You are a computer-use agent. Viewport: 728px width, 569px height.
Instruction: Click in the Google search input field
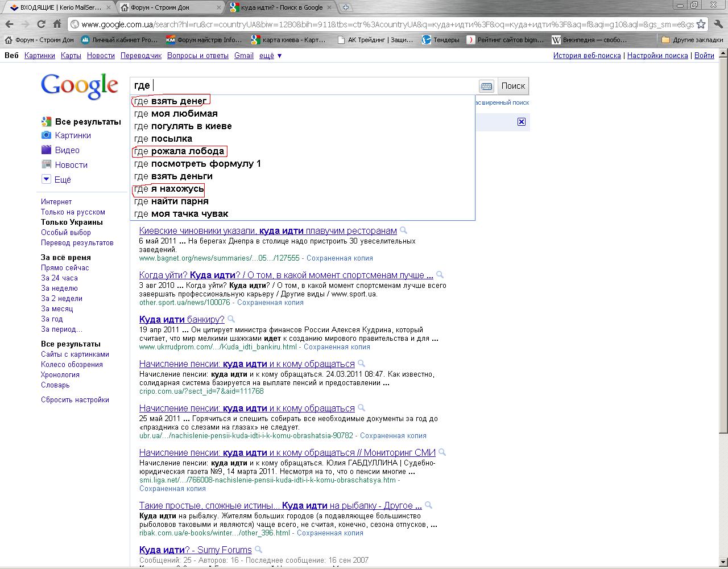point(305,86)
